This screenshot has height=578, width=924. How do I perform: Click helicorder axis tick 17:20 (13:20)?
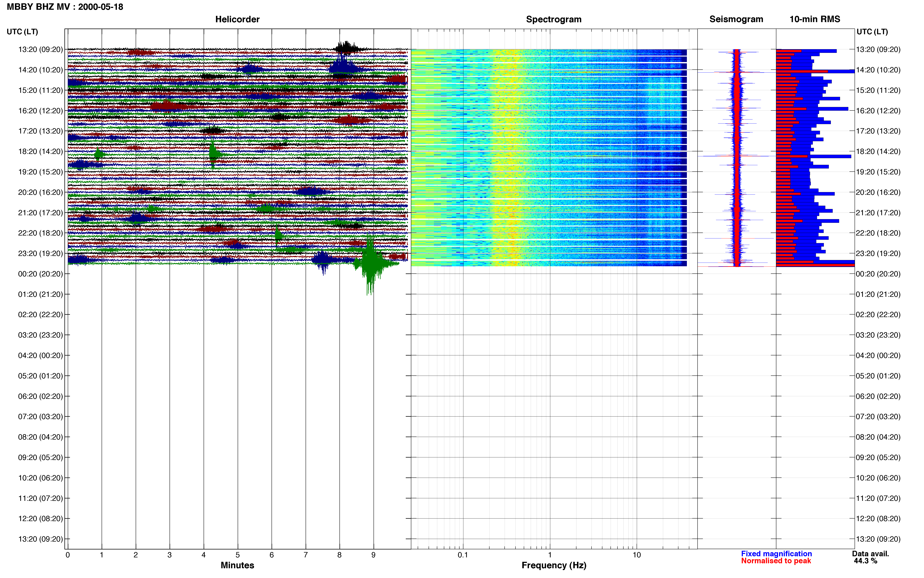coord(41,131)
